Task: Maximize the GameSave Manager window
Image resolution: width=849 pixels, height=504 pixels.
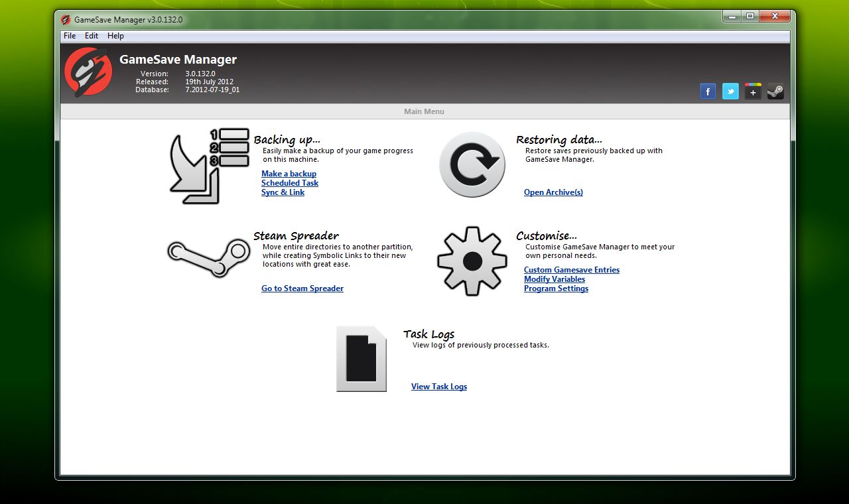Action: tap(750, 17)
